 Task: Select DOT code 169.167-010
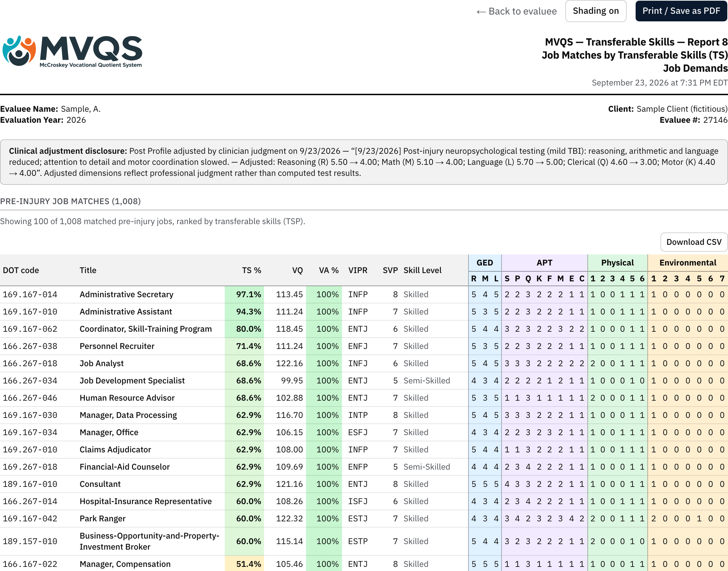pos(30,312)
